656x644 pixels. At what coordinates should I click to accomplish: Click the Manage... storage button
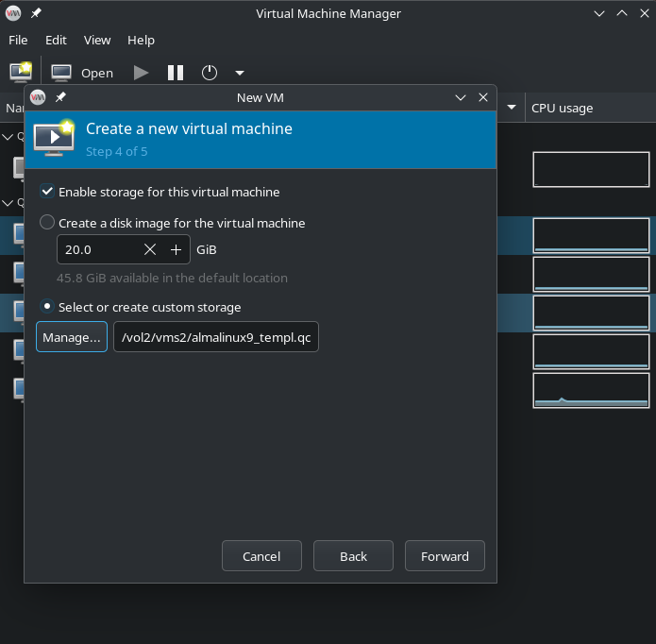tap(72, 337)
